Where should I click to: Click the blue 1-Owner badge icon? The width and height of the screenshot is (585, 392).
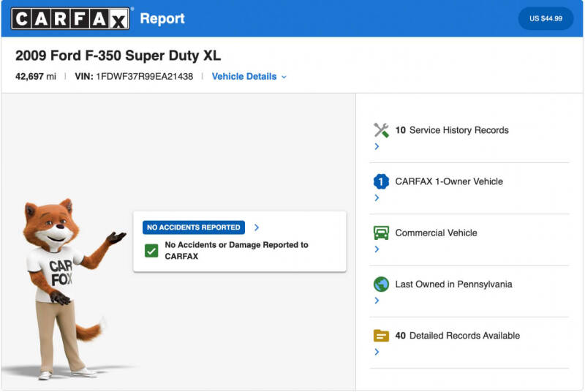pos(381,181)
